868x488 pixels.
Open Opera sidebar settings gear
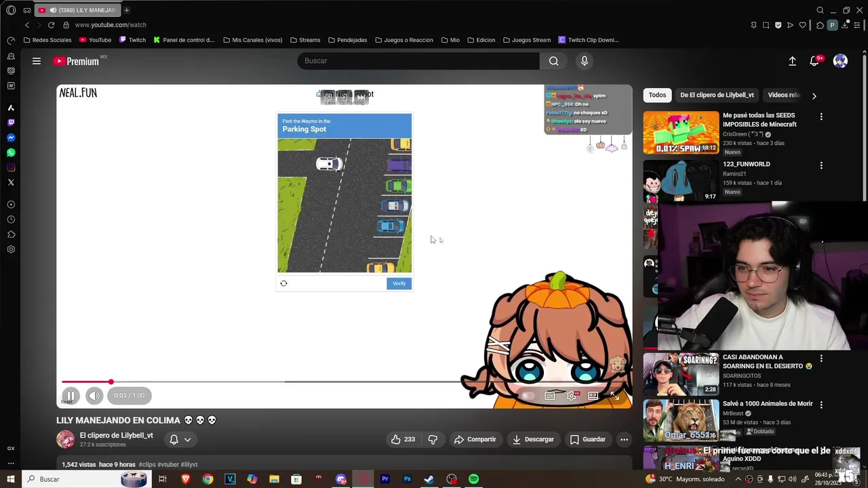(x=11, y=249)
